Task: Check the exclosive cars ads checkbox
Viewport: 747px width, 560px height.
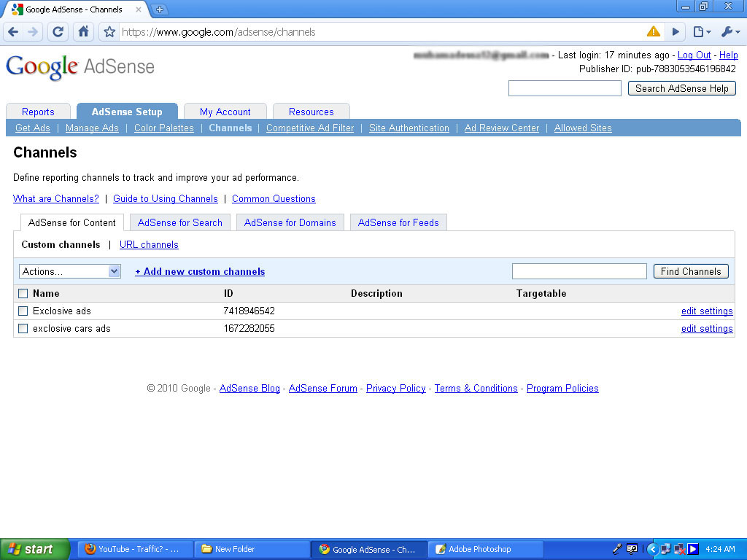Action: click(23, 329)
